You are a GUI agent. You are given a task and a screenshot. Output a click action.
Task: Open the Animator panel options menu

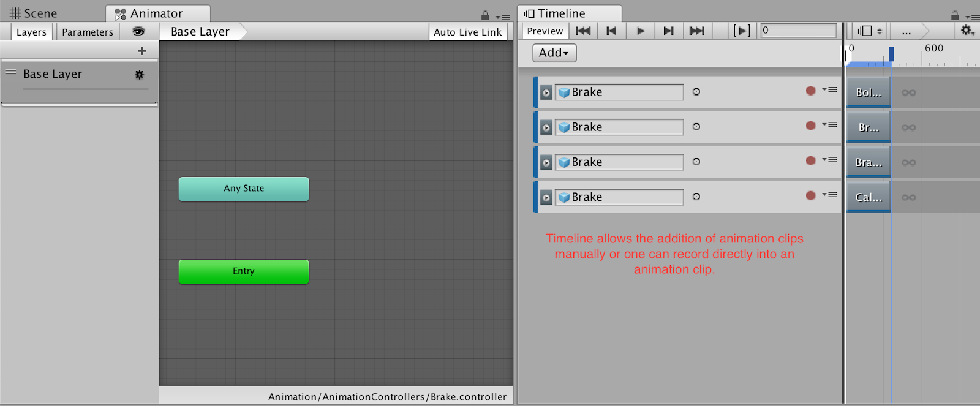tap(503, 17)
